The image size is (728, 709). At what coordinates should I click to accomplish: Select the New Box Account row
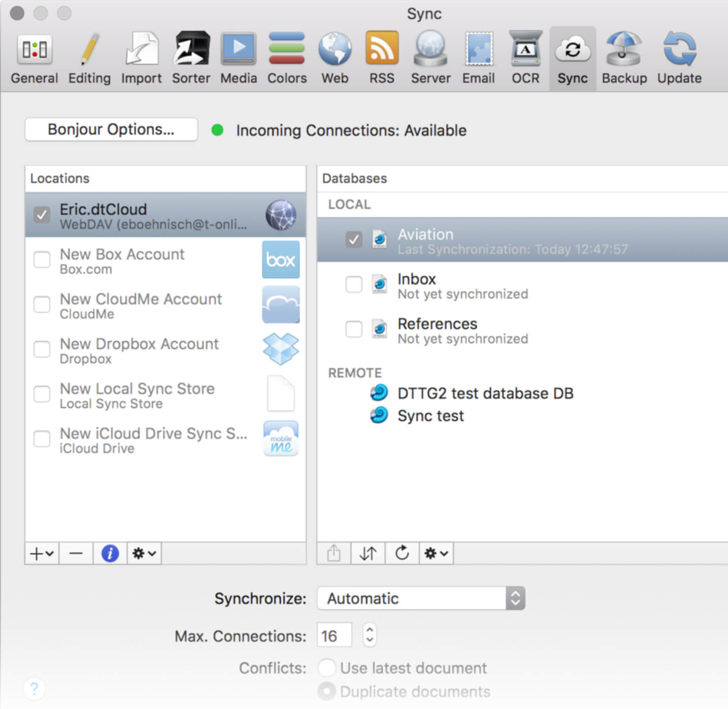166,260
